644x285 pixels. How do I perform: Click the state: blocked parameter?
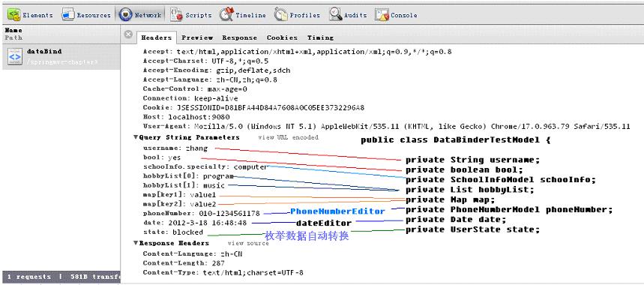(x=173, y=232)
